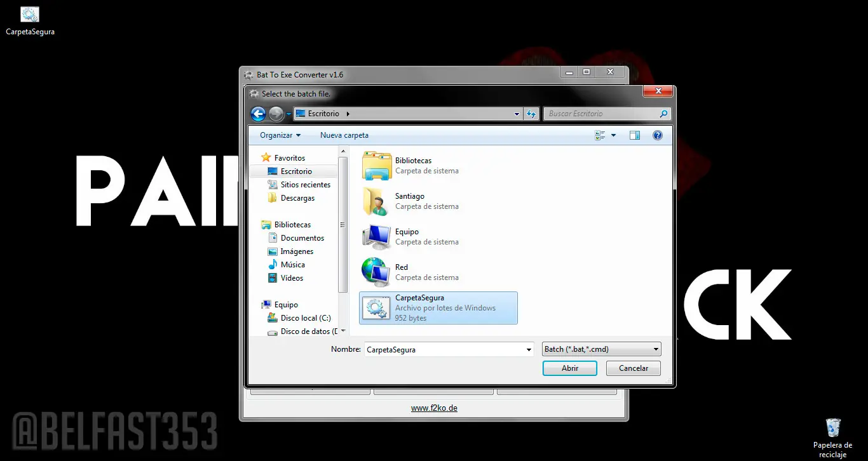Select CarpetaSegura icon on the desktop

(30, 22)
